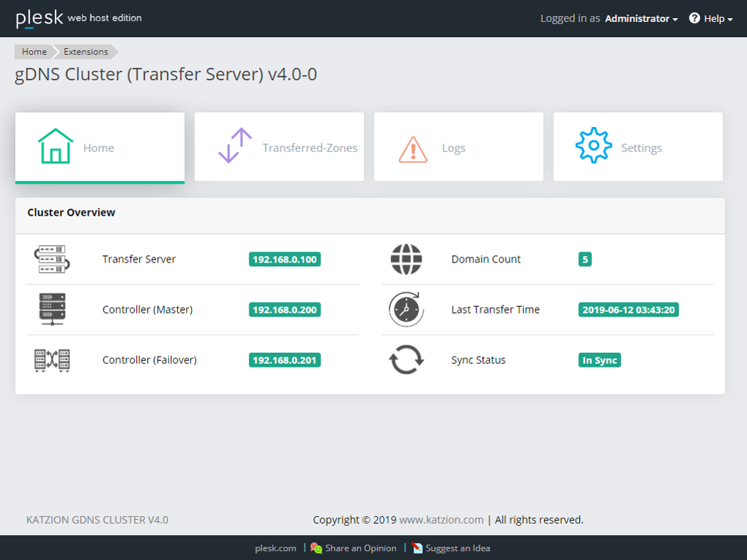Click the Transfer Server rack icon

coord(52,259)
